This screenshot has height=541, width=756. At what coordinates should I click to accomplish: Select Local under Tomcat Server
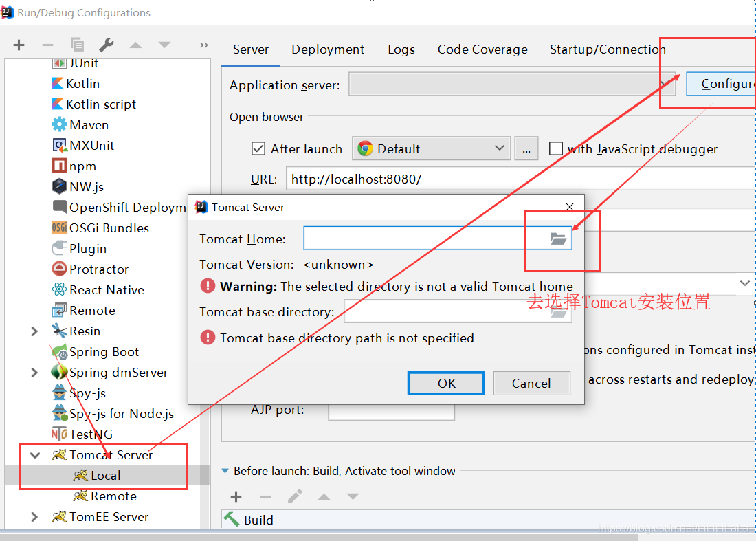click(97, 476)
